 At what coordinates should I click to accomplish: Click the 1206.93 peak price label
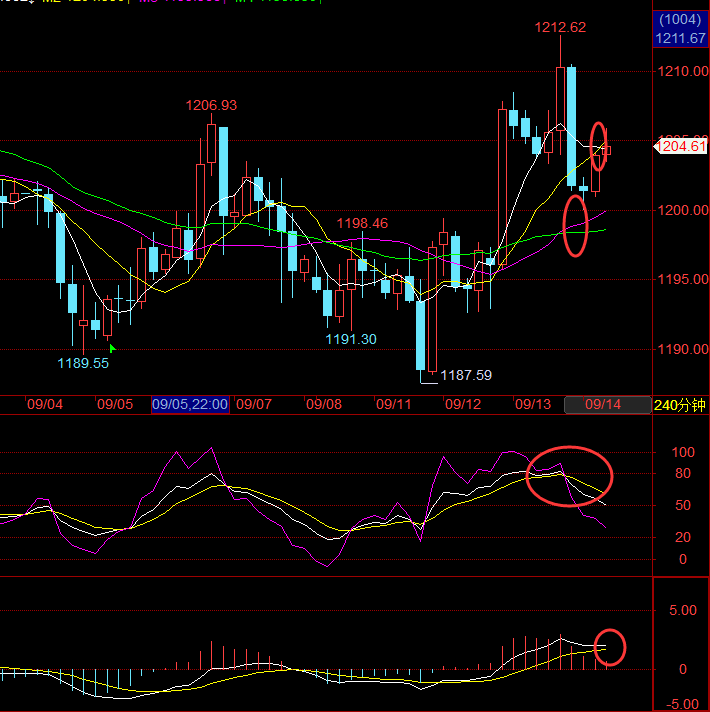coord(211,105)
